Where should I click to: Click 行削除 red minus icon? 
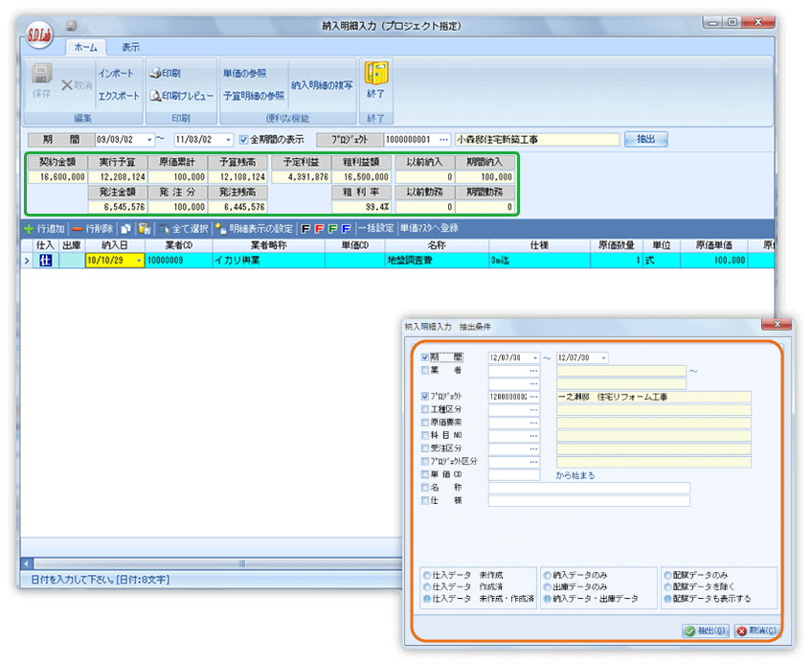point(78,229)
